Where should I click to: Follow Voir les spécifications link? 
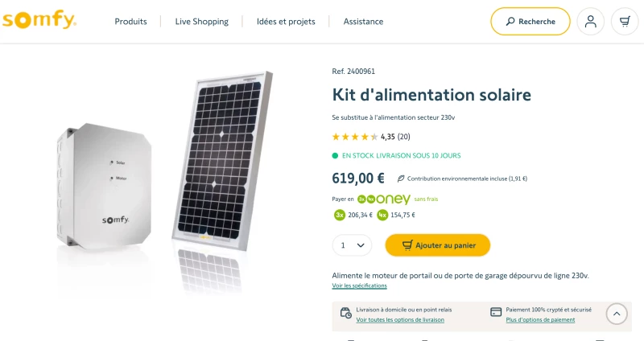tap(359, 286)
